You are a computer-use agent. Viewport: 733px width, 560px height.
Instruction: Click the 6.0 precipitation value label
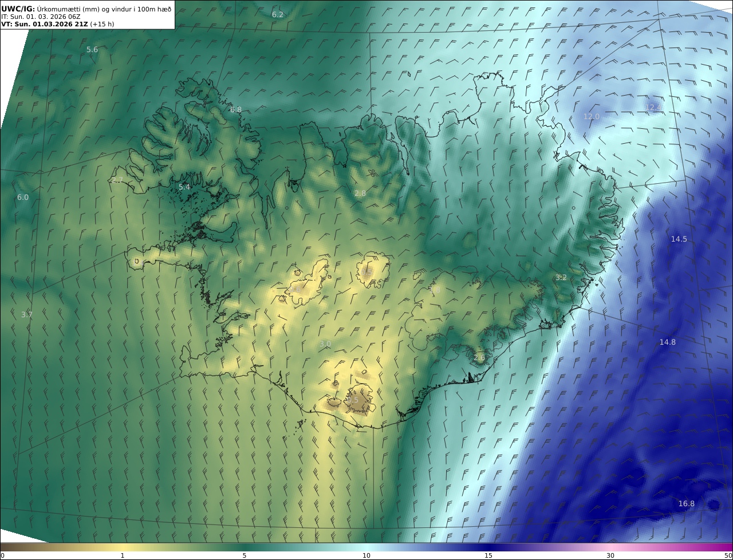pos(22,197)
